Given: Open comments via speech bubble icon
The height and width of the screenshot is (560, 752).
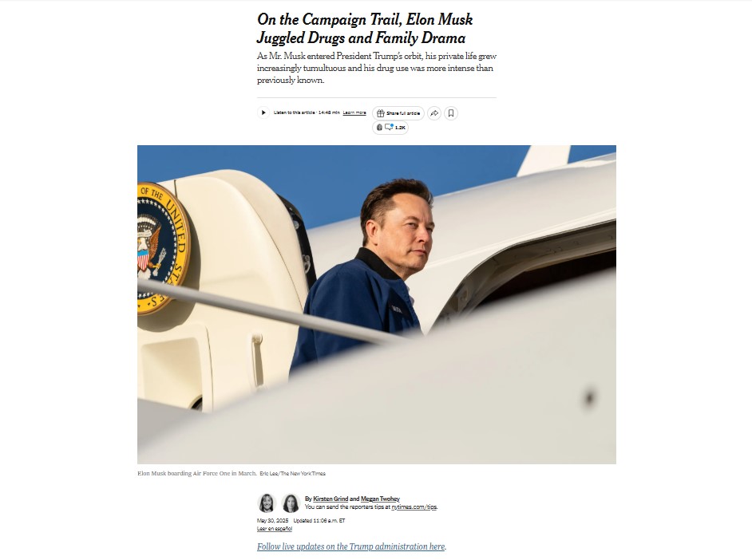Looking at the screenshot, I should click(389, 127).
